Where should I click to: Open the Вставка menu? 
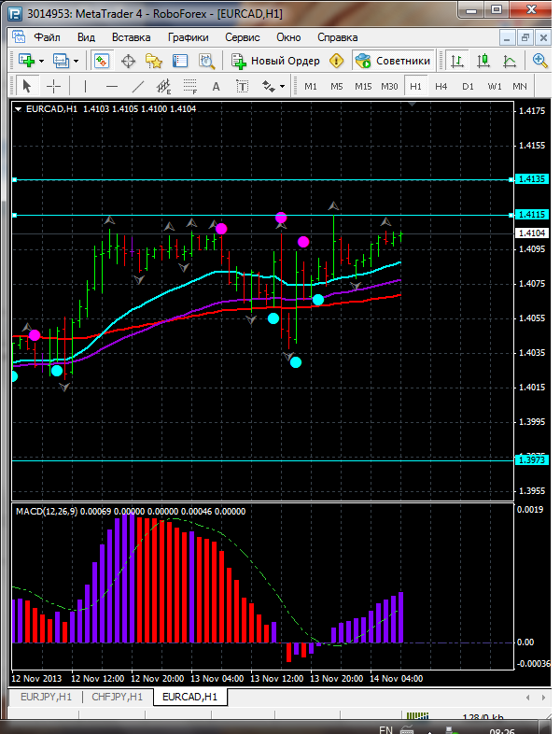click(131, 37)
